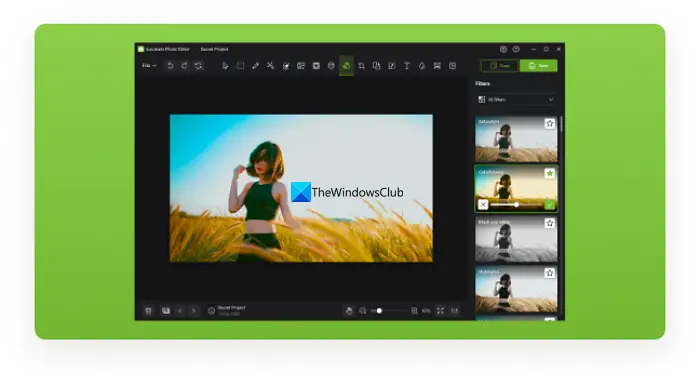Click the redo arrow icon
The width and height of the screenshot is (700, 385).
click(184, 66)
